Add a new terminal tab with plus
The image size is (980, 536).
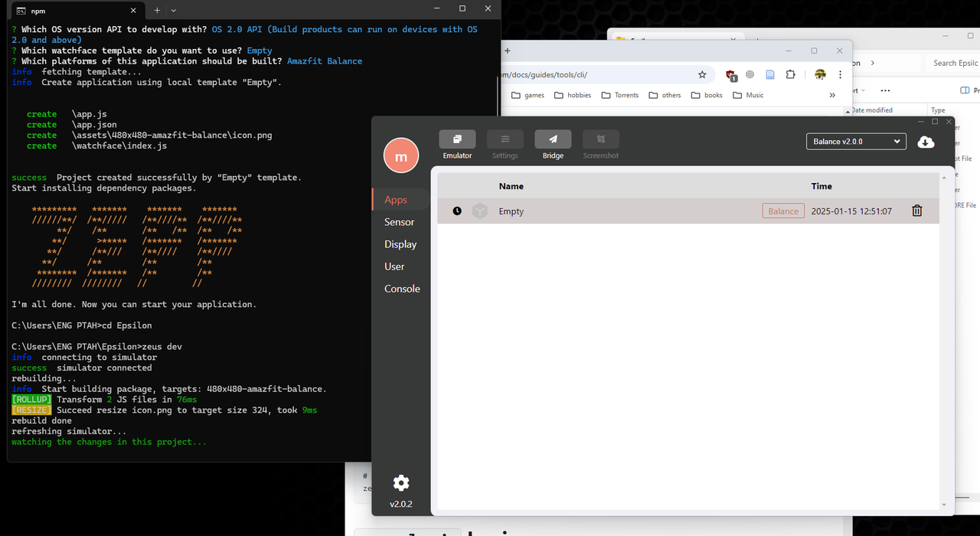[x=157, y=10]
